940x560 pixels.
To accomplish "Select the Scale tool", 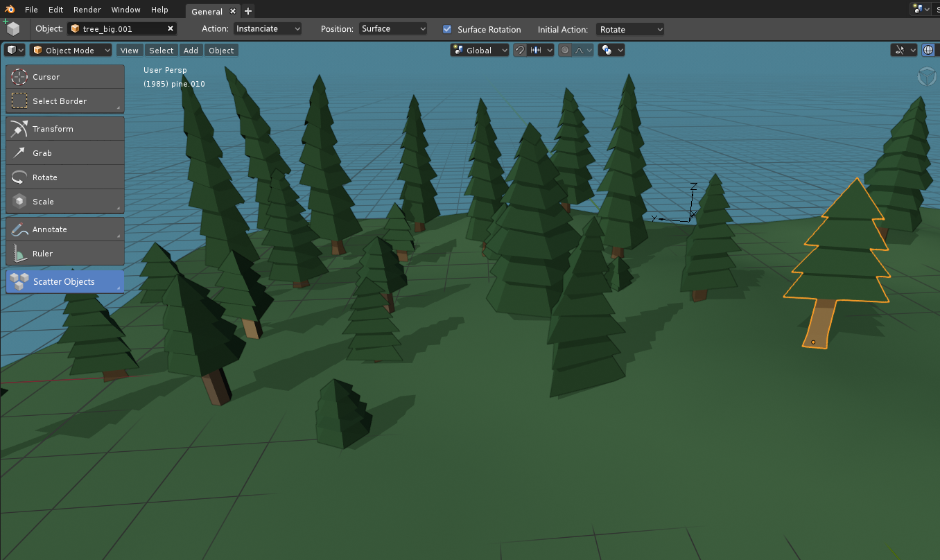I will [x=65, y=202].
